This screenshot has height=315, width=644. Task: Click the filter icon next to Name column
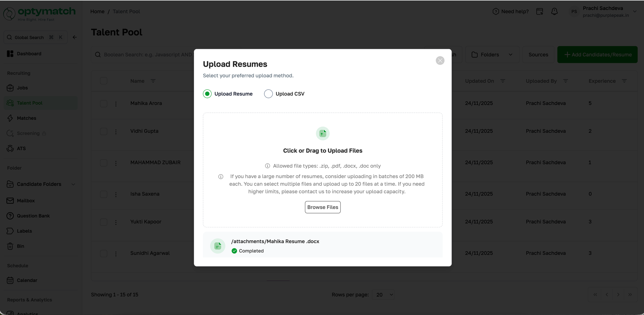(x=153, y=81)
